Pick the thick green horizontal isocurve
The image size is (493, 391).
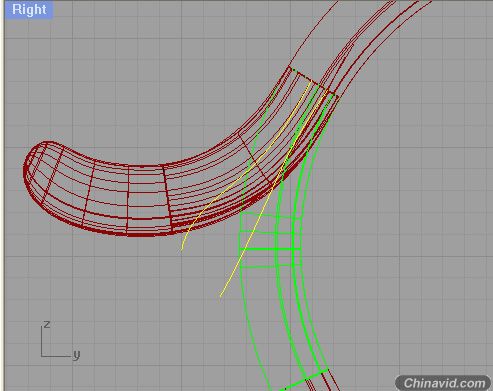[270, 249]
